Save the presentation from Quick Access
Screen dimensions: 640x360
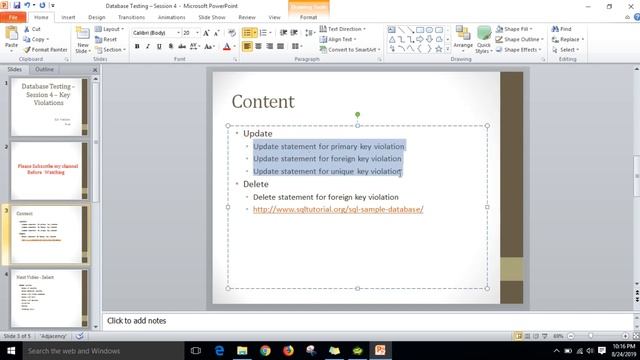17,5
